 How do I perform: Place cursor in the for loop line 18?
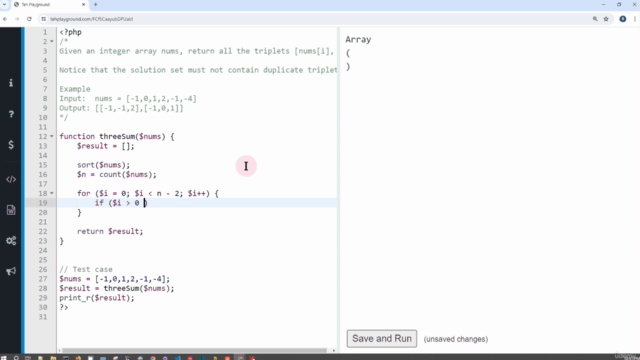(148, 193)
